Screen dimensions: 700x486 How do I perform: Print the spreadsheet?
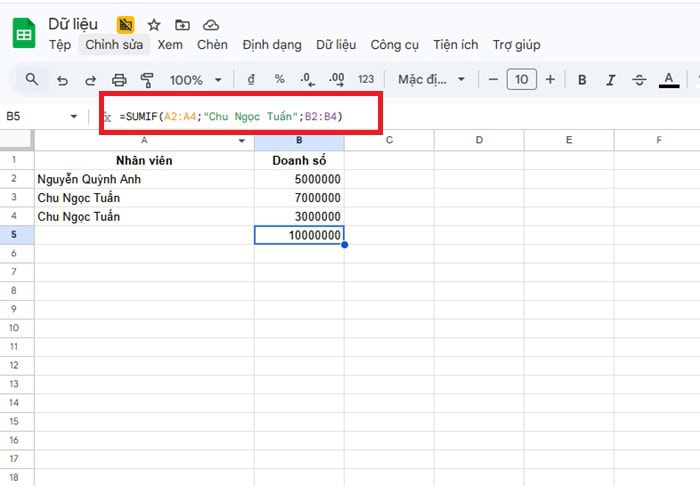tap(119, 80)
